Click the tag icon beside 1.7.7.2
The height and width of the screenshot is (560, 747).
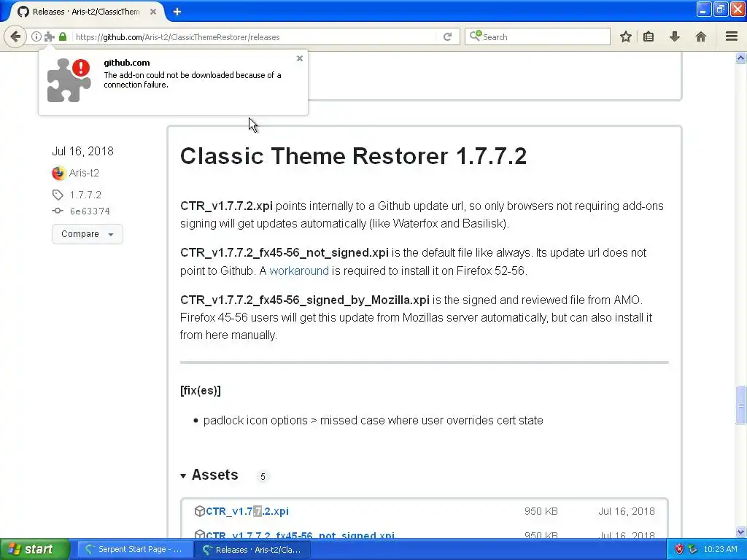(58, 194)
